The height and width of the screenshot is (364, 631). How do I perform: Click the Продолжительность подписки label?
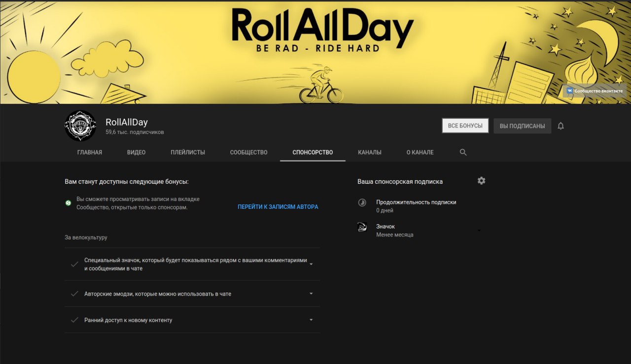[416, 202]
